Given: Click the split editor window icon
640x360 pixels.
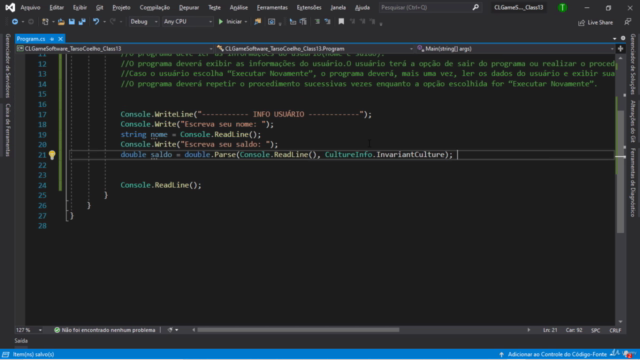Looking at the screenshot, I should tap(620, 49).
